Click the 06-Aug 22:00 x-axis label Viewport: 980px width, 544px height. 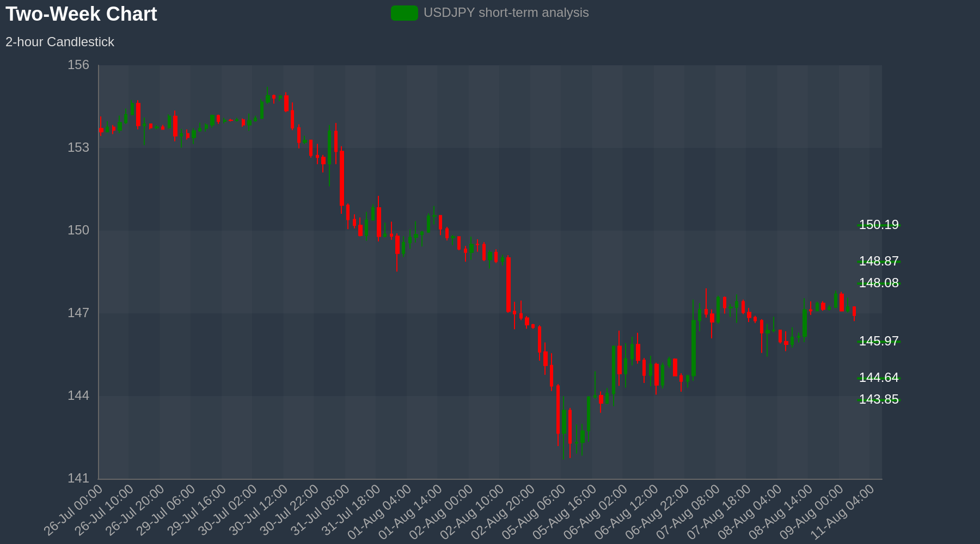658,511
